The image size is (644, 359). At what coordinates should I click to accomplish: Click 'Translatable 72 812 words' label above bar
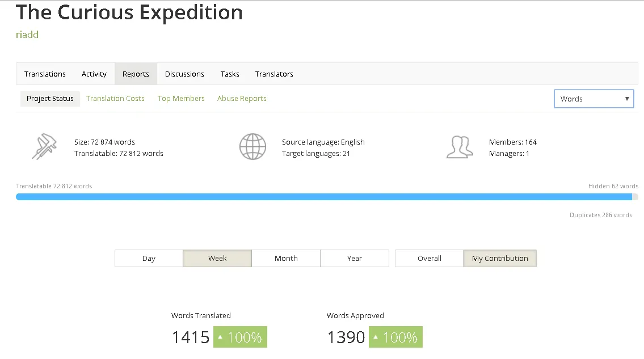click(x=54, y=186)
